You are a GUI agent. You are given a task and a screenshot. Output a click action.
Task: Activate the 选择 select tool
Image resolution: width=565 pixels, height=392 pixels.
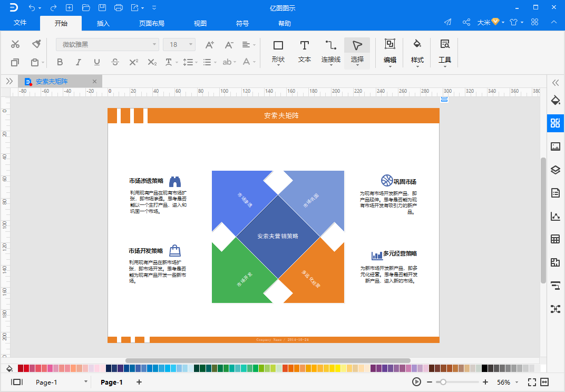pyautogui.click(x=357, y=53)
